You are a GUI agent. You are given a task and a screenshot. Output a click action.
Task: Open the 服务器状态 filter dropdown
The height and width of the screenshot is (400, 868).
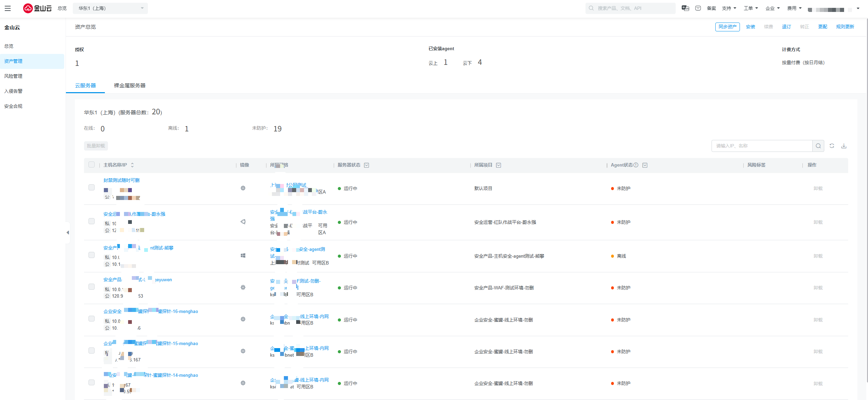[367, 165]
